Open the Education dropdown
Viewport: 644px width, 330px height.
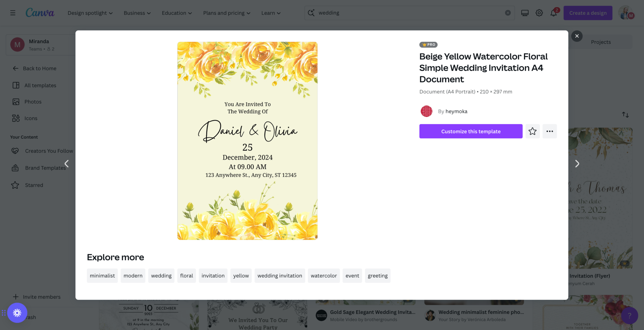(x=176, y=13)
